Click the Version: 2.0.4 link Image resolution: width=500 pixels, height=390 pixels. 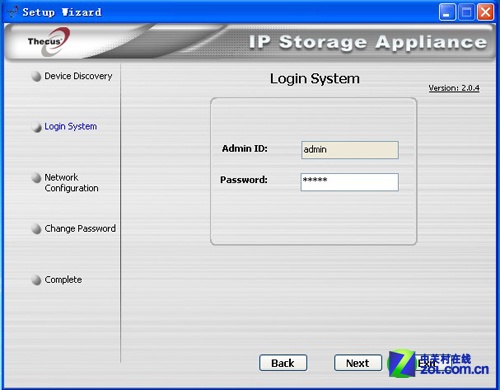point(454,88)
